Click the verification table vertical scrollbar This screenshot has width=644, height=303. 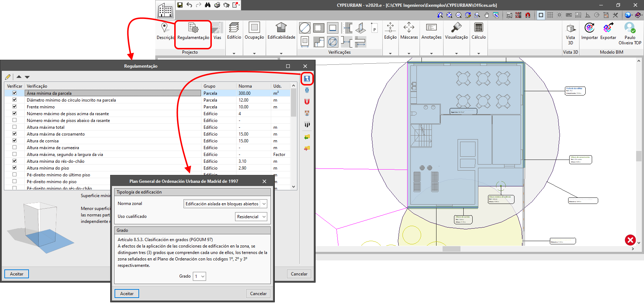coord(294,103)
